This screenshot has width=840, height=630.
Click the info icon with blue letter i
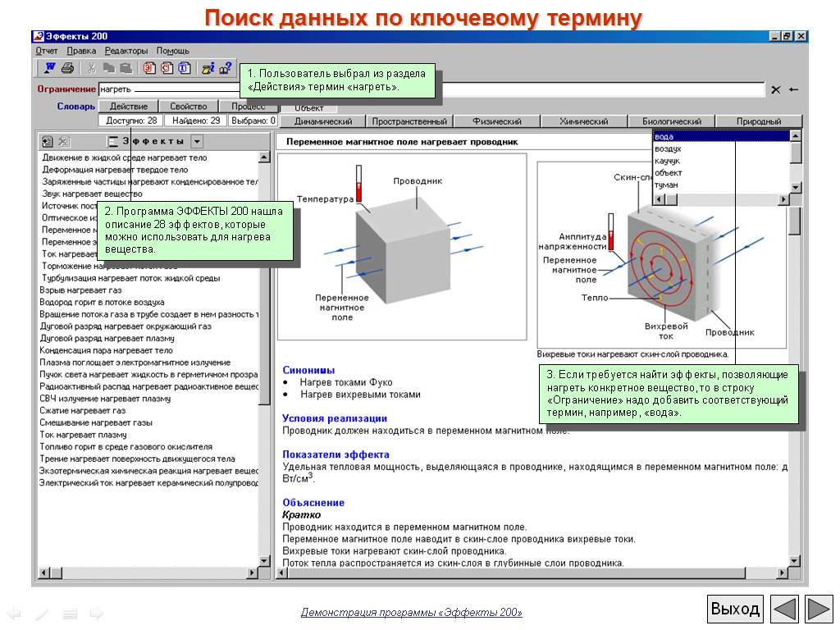click(208, 68)
